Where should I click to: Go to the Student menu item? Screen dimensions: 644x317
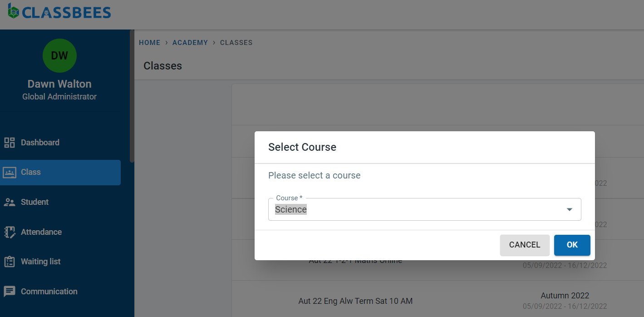click(x=34, y=202)
